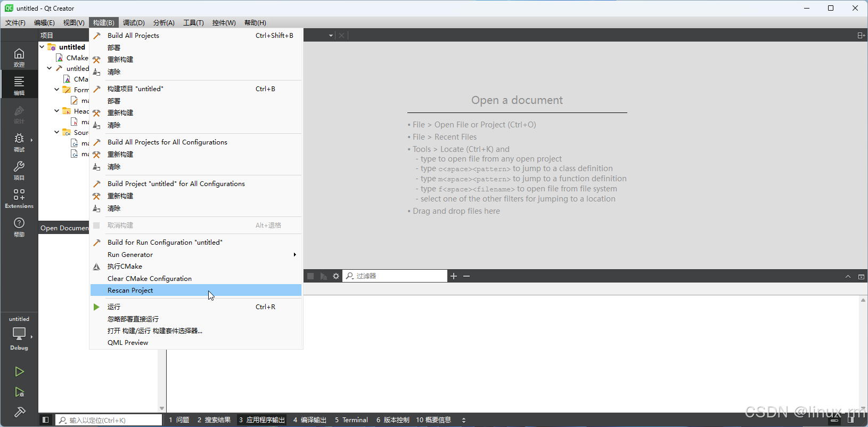
Task: Open the Help (帮助) mode
Action: click(19, 227)
